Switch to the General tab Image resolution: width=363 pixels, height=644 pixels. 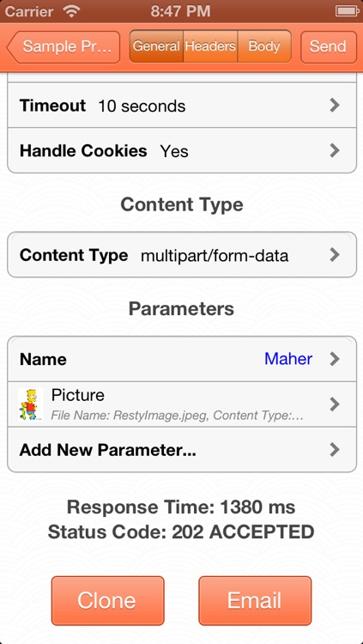pos(156,46)
